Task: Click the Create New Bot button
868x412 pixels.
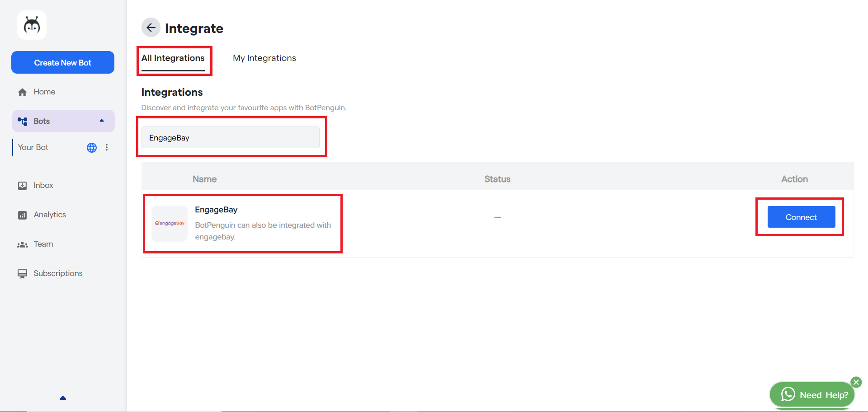Action: click(x=63, y=62)
